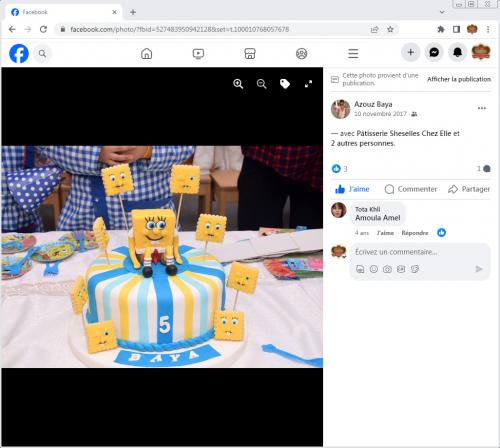
Task: Enter fullscreen photo view
Action: point(308,84)
